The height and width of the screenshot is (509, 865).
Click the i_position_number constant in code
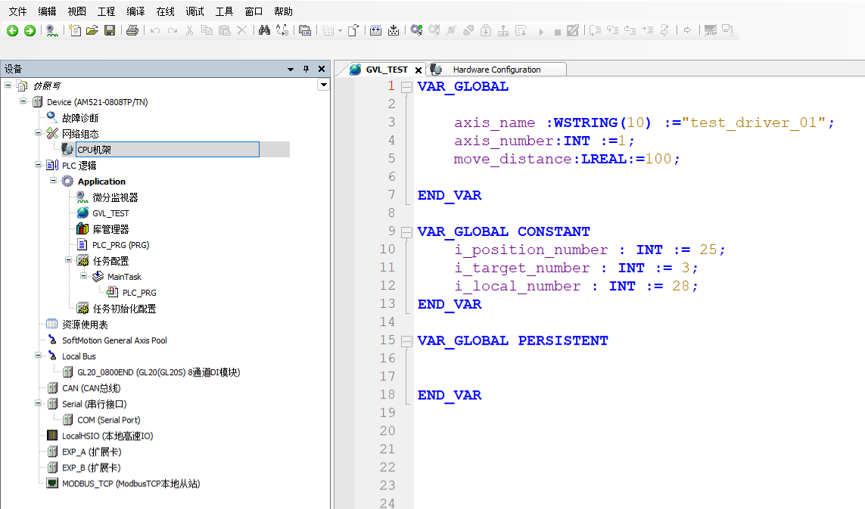point(531,250)
